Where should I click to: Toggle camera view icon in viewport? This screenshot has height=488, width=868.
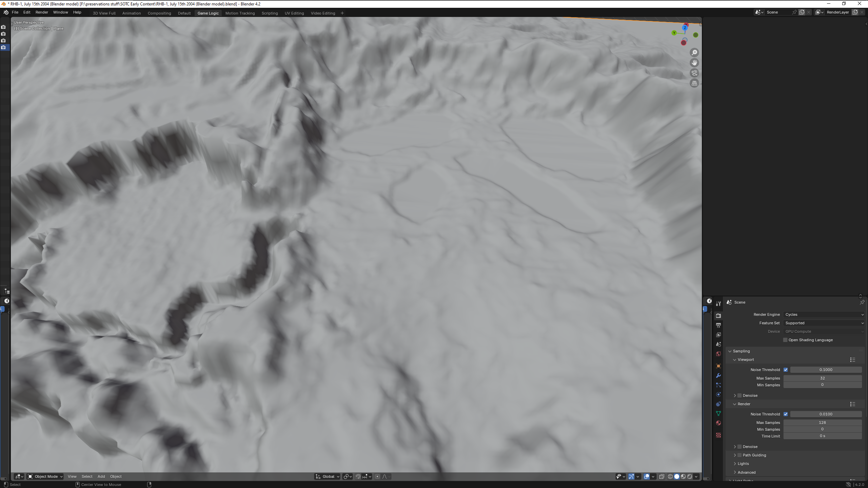click(694, 73)
